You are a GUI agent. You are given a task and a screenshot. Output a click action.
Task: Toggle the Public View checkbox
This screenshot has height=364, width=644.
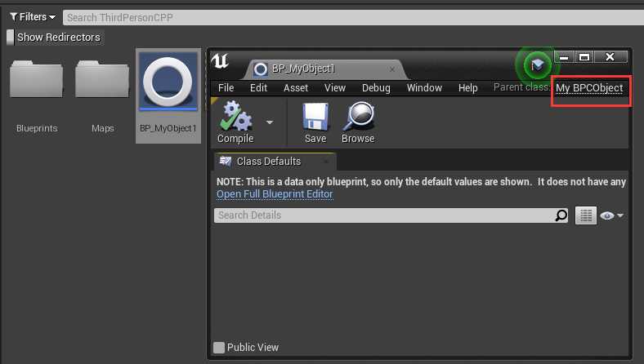pyautogui.click(x=219, y=348)
